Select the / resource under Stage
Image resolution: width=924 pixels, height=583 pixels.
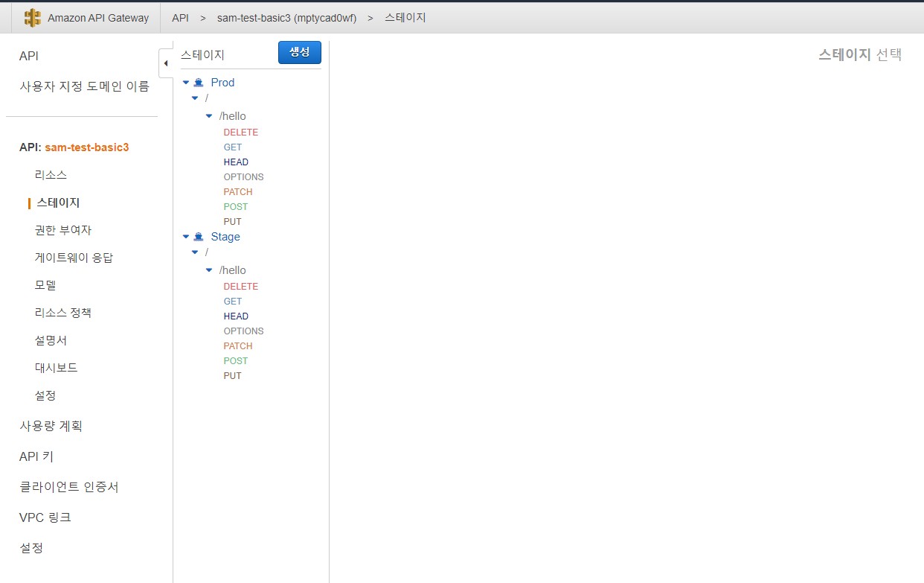coord(206,252)
